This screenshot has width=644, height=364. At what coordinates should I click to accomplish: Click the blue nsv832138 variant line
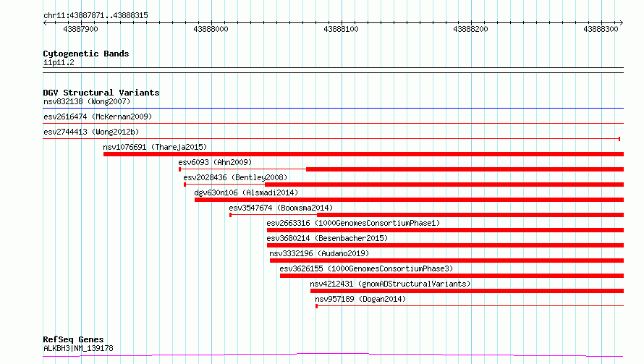[x=333, y=108]
